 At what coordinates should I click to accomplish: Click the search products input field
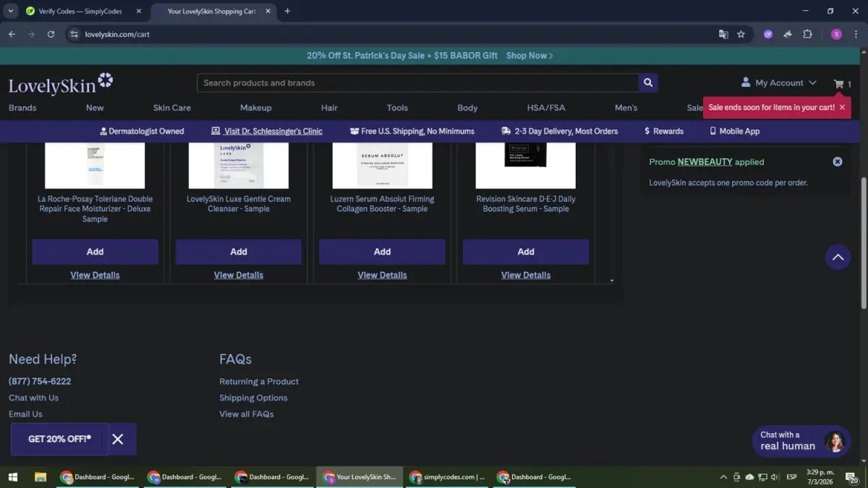417,82
